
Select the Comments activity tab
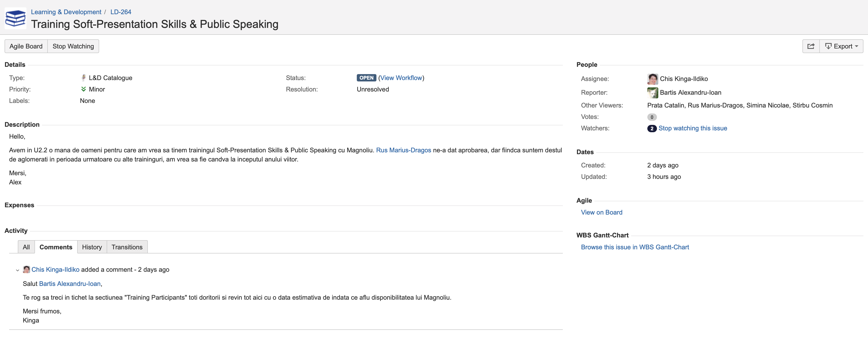(56, 247)
